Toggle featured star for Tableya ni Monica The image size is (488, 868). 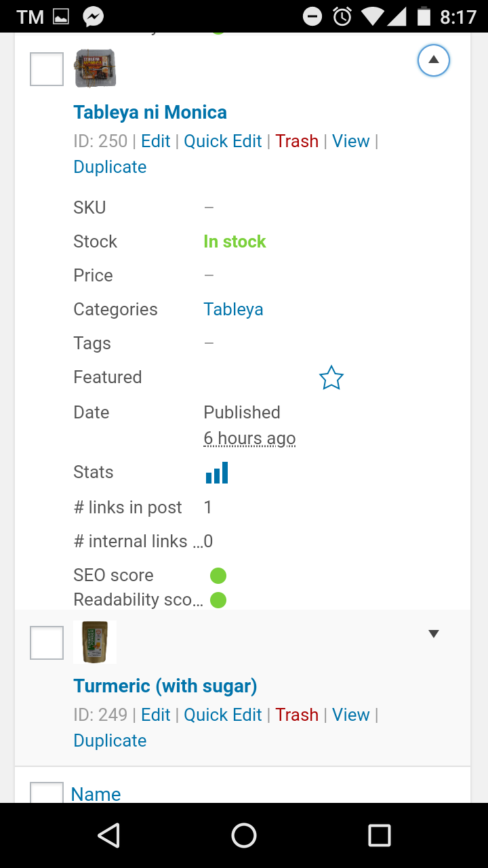(331, 378)
